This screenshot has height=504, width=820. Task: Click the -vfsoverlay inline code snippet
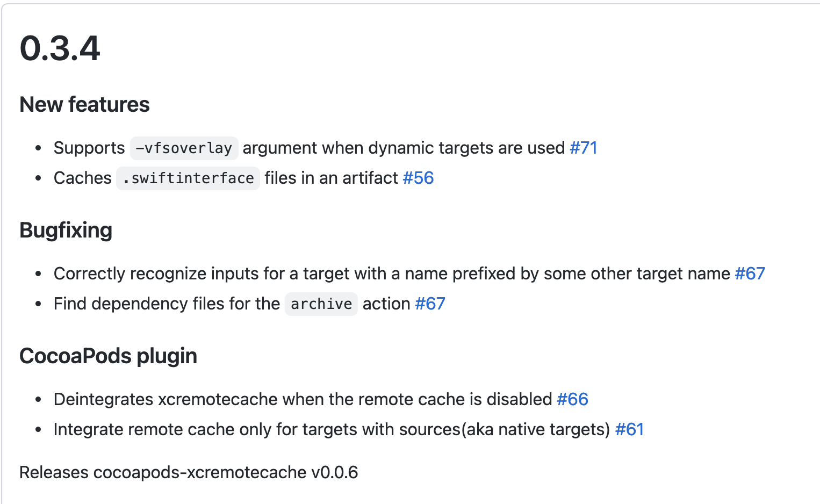point(184,148)
